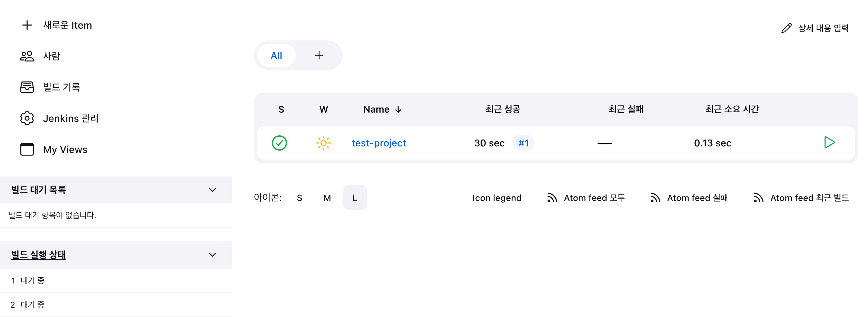Viewport: 868px width, 317px height.
Task: Open the 사람 people icon
Action: click(x=27, y=56)
